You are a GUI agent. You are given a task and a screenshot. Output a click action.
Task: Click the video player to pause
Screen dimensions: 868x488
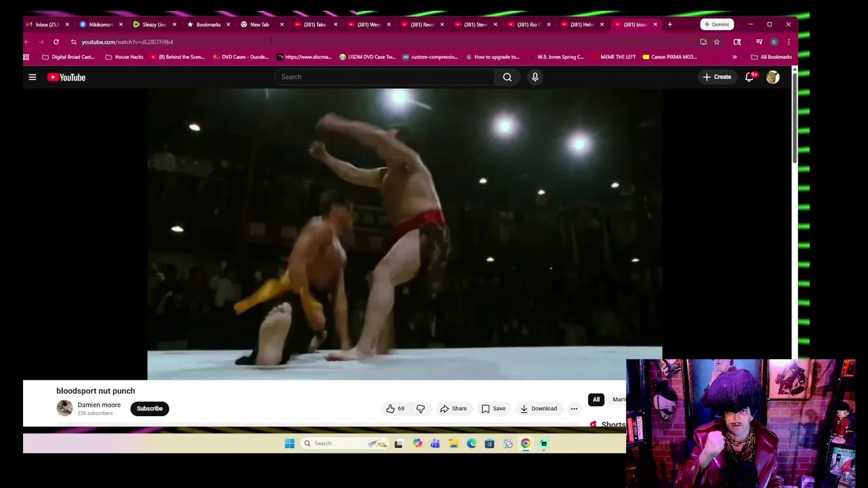click(404, 234)
